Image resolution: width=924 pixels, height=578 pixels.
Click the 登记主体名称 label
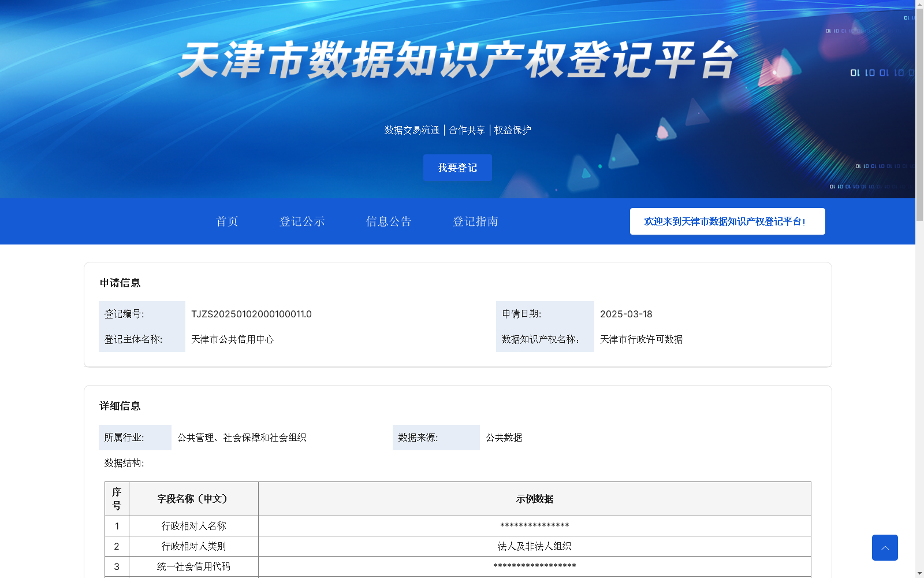(x=133, y=339)
